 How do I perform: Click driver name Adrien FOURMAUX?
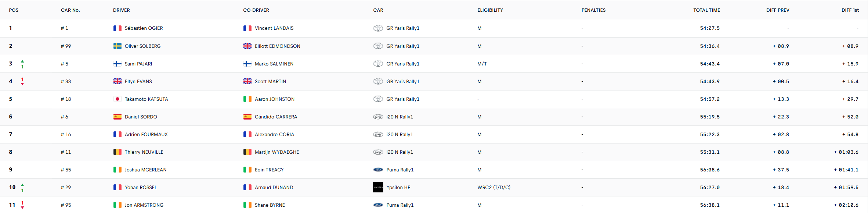[146, 135]
